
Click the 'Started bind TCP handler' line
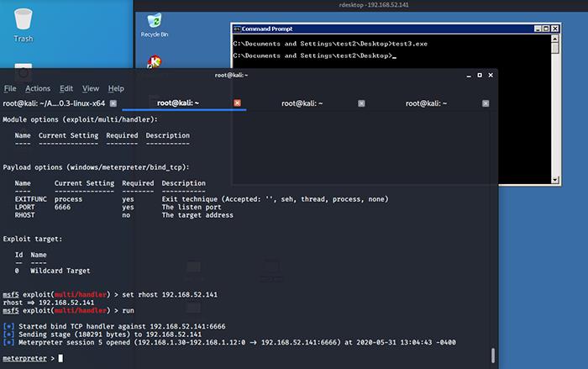114,327
